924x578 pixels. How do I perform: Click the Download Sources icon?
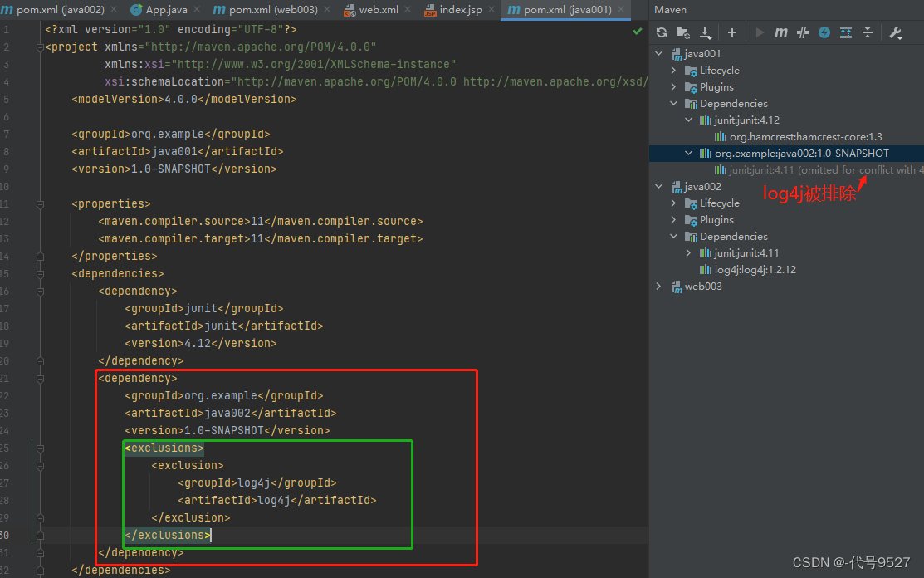706,32
